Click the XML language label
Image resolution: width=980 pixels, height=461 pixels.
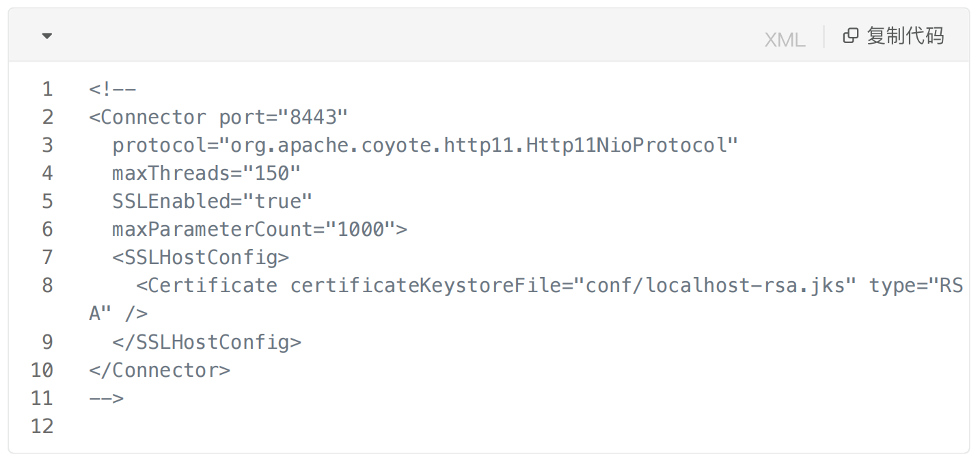(x=785, y=39)
